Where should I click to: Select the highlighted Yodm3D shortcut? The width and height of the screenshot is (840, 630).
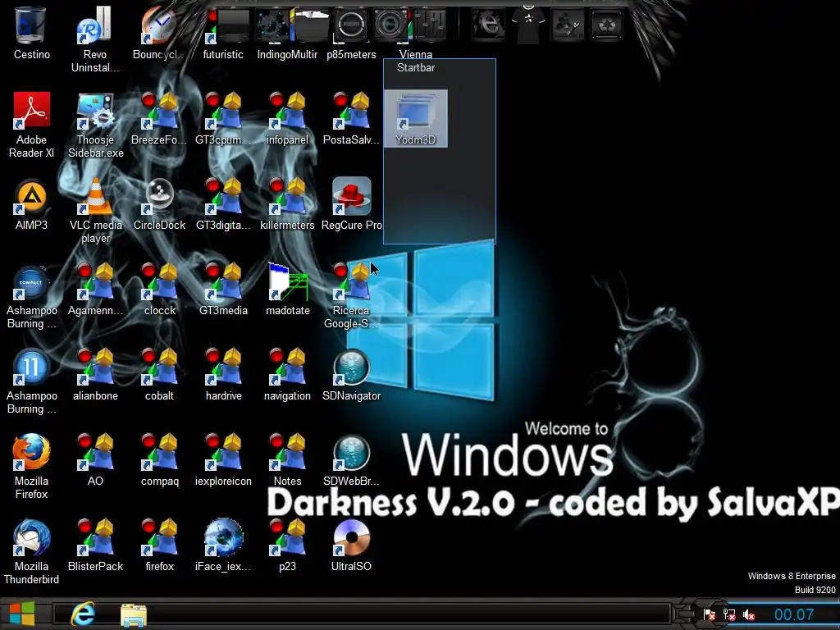[x=416, y=118]
